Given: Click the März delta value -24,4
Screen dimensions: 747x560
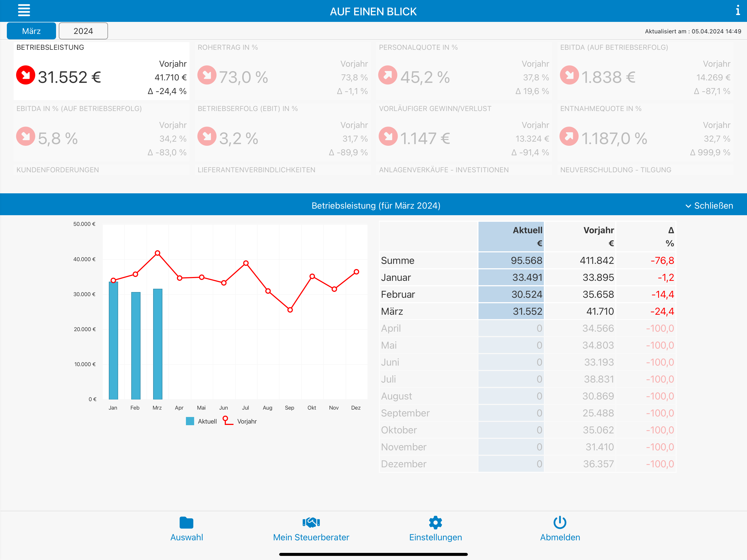Looking at the screenshot, I should (x=662, y=311).
